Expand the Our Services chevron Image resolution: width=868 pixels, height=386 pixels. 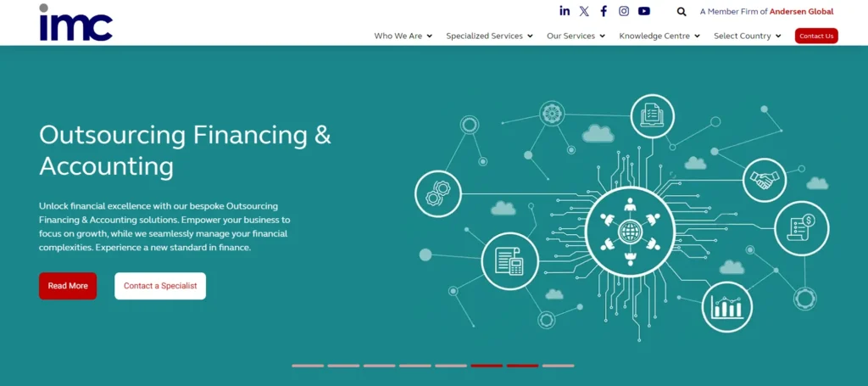point(603,36)
